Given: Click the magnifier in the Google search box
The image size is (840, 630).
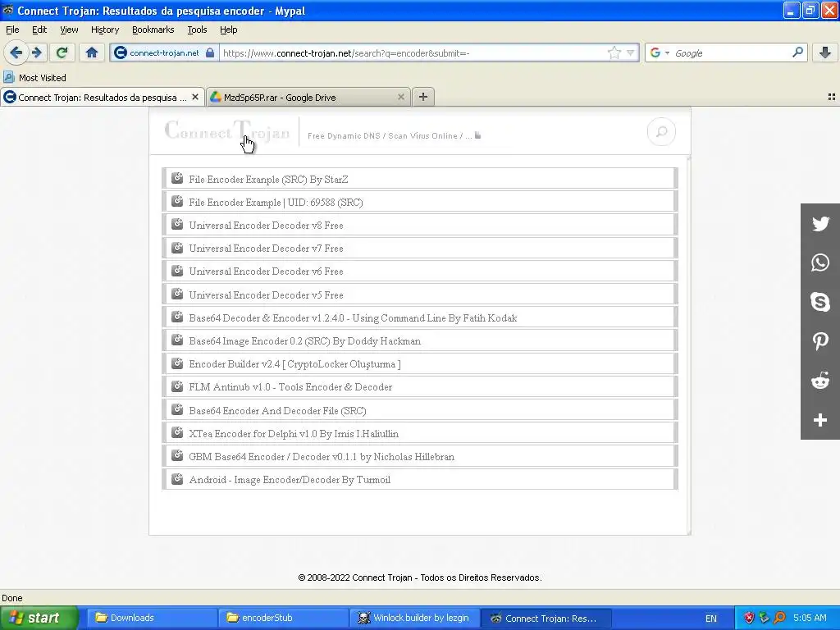Looking at the screenshot, I should [797, 52].
